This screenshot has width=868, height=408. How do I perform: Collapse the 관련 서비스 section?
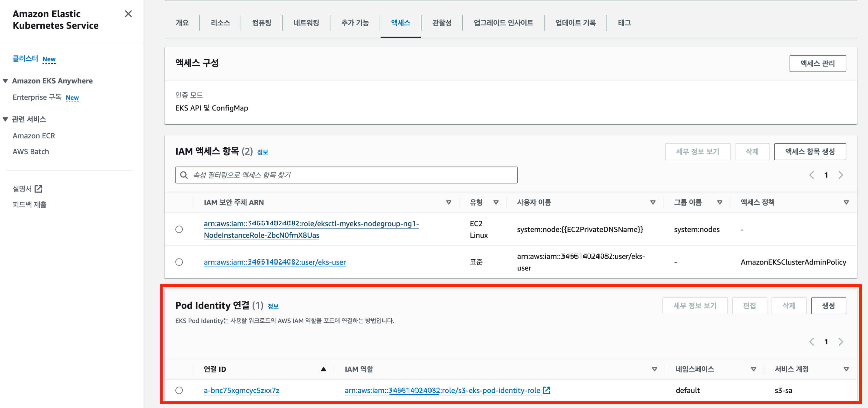[5, 119]
